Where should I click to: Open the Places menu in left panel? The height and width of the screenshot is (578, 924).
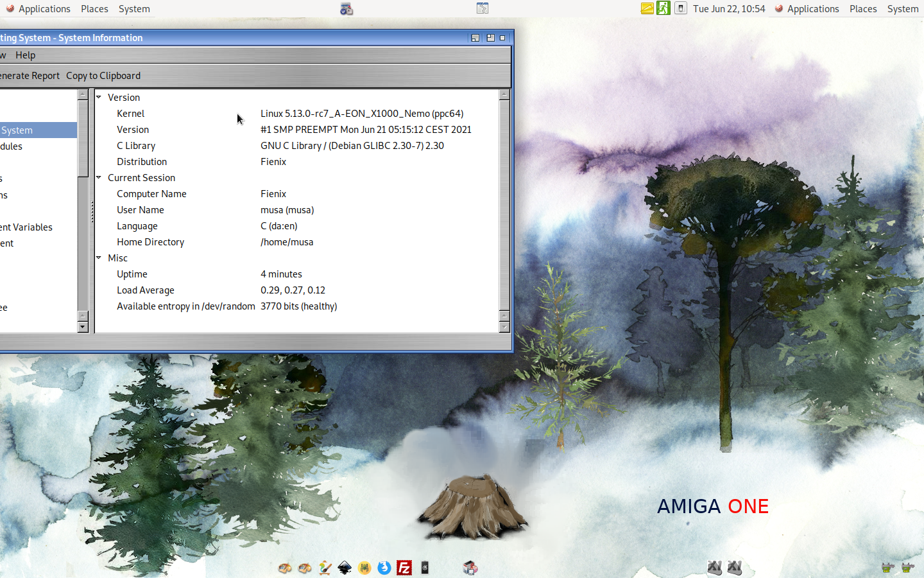94,9
